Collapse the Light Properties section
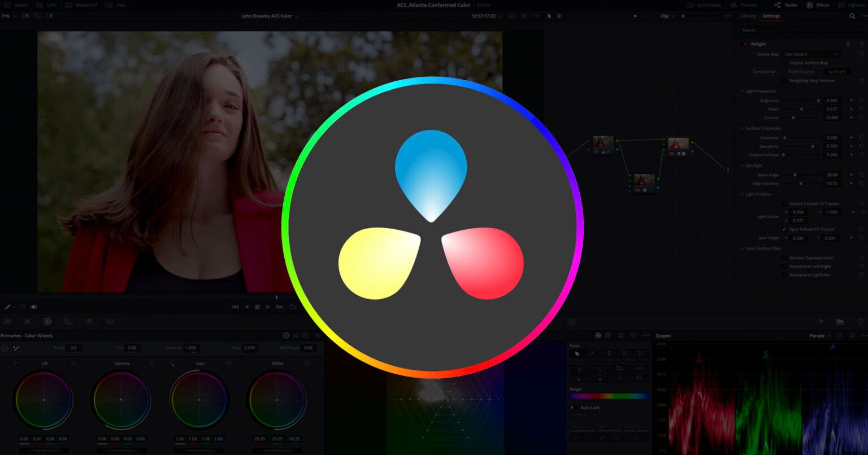This screenshot has width=868, height=455. tap(742, 90)
